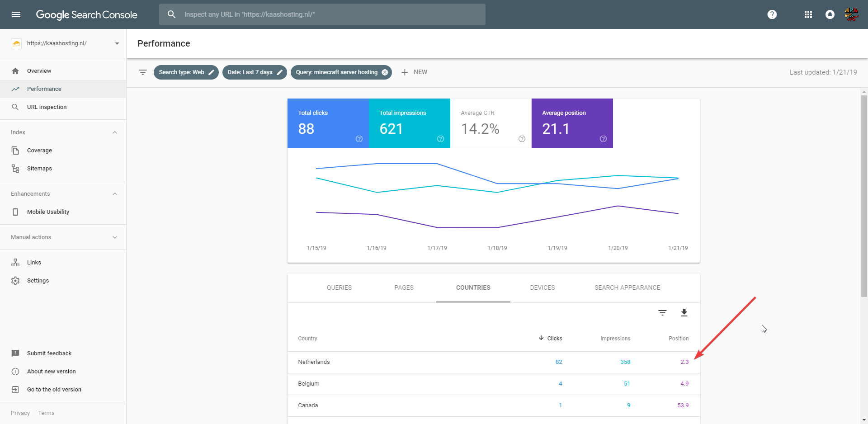Viewport: 868px width, 424px height.
Task: Toggle the Total clicks metric card
Action: pos(328,123)
